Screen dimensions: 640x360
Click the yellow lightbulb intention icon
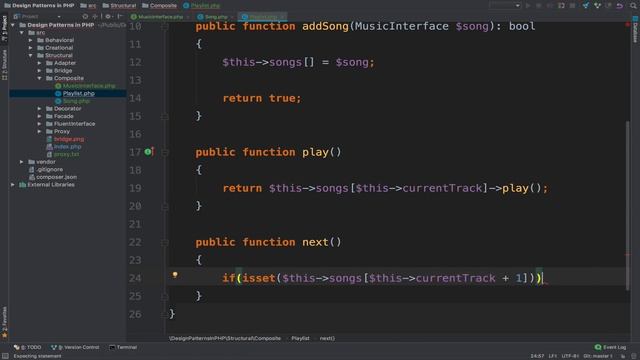(175, 275)
